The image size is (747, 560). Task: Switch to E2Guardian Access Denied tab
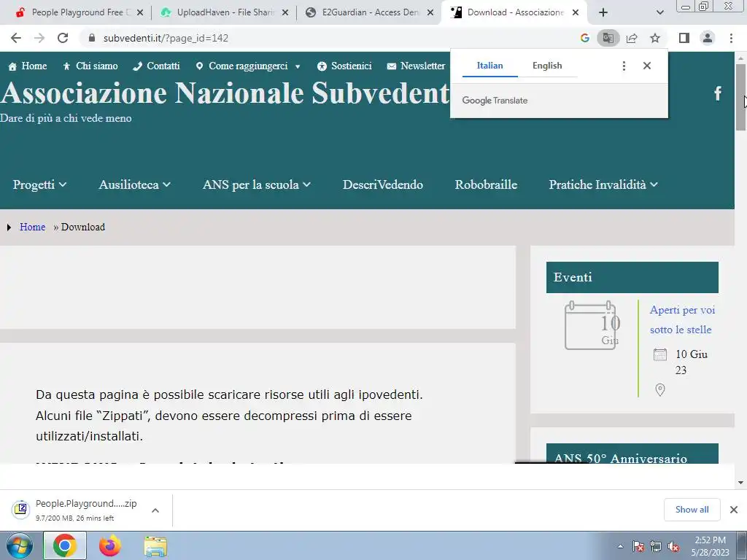(369, 12)
